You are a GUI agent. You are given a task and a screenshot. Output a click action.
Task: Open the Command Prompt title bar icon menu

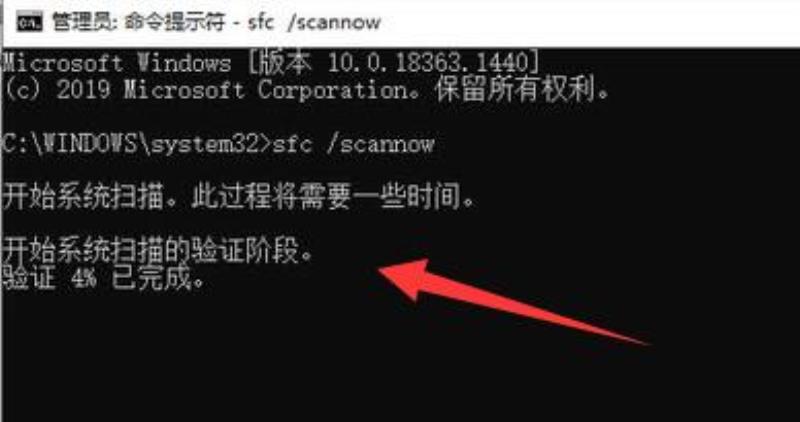(30, 23)
